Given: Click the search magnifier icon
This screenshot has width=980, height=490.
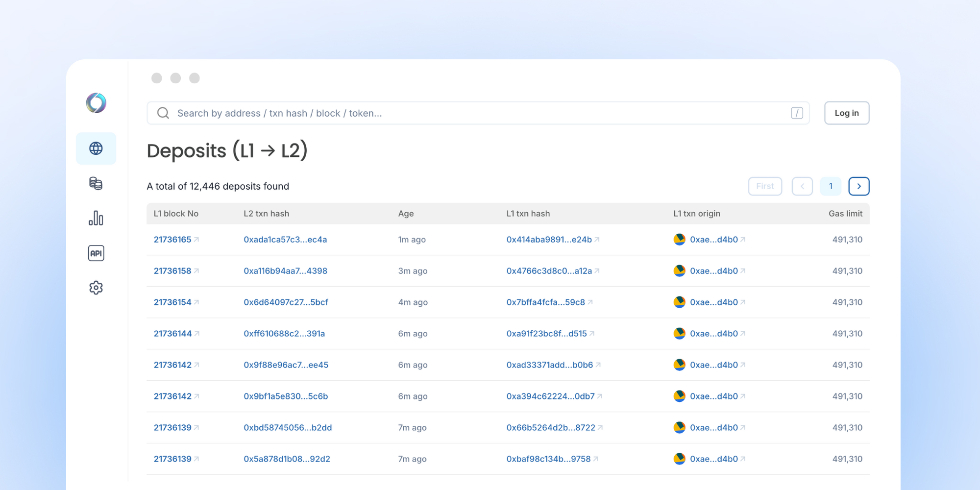Looking at the screenshot, I should [163, 113].
